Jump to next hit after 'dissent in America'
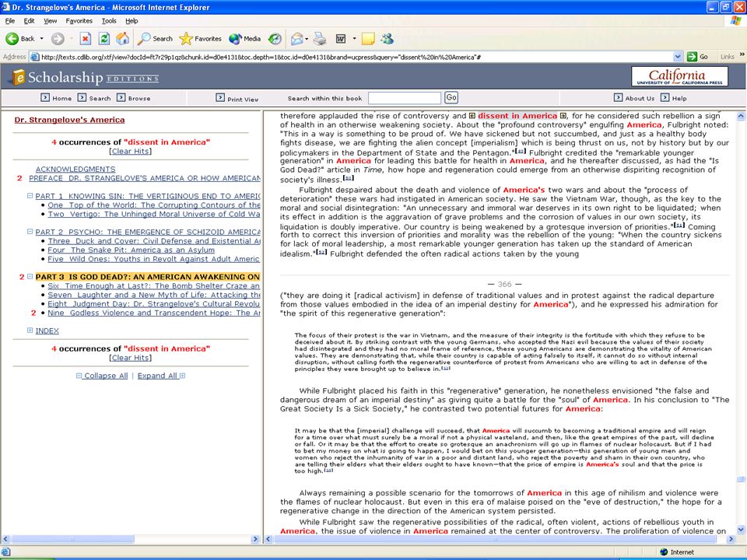 tap(563, 116)
